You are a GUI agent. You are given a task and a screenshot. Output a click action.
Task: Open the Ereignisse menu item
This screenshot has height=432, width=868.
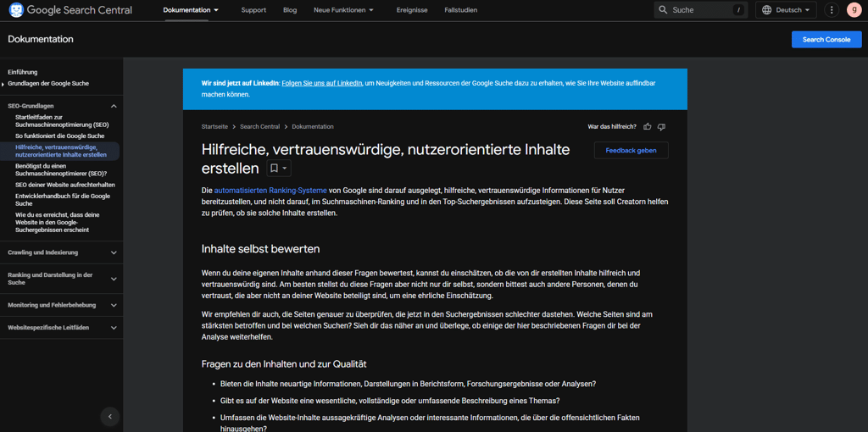[412, 10]
